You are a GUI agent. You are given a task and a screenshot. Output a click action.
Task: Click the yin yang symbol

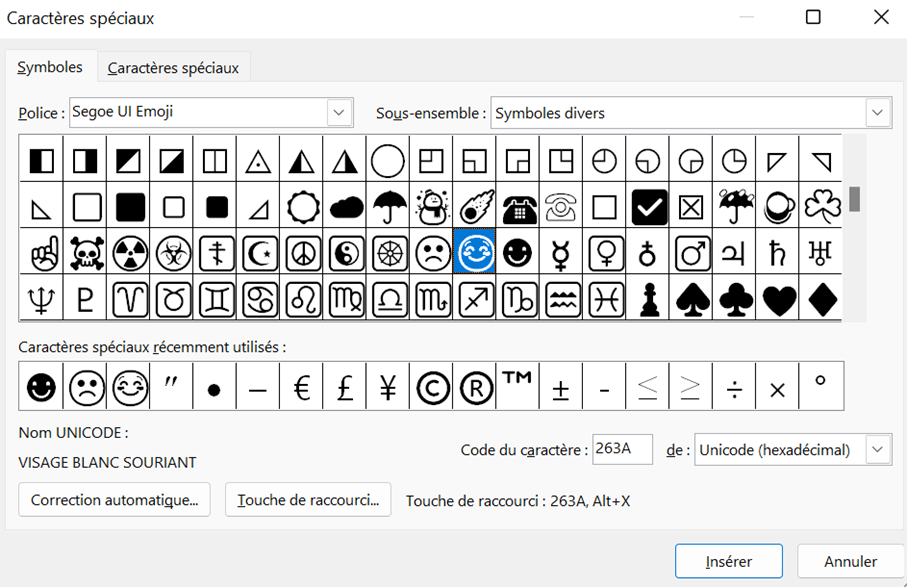click(x=345, y=253)
